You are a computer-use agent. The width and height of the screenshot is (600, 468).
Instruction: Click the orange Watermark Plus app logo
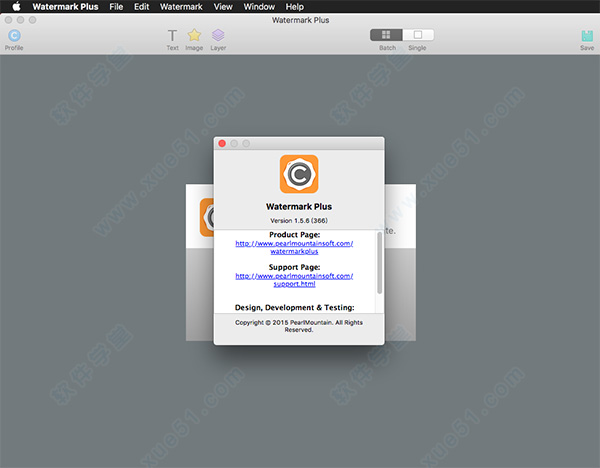(299, 174)
